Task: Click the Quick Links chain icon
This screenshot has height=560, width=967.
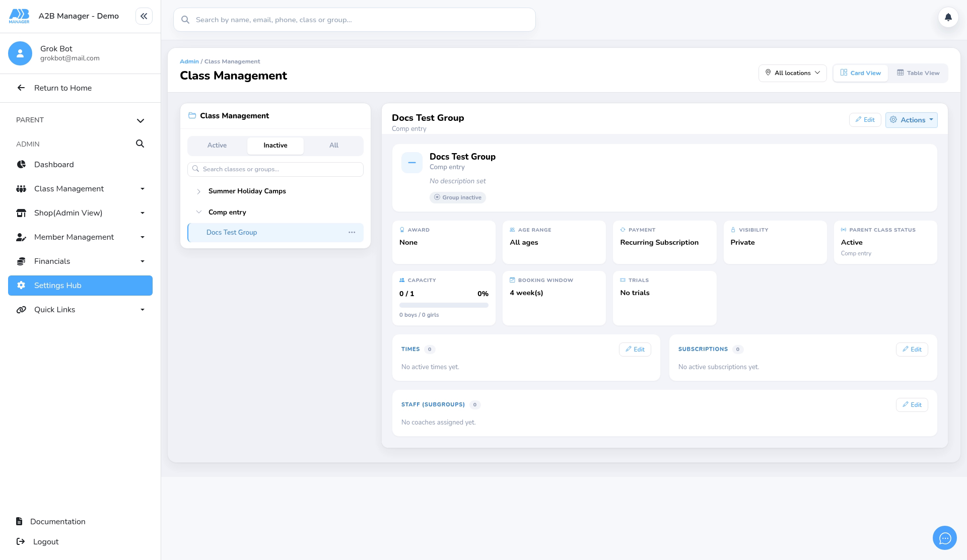Action: (x=21, y=310)
